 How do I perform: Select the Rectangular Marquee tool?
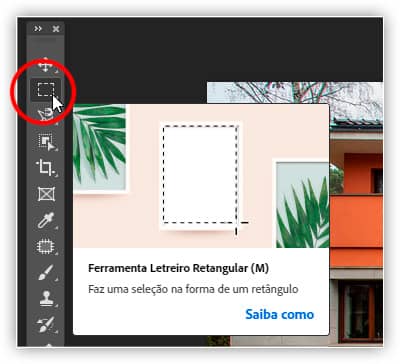[x=46, y=90]
